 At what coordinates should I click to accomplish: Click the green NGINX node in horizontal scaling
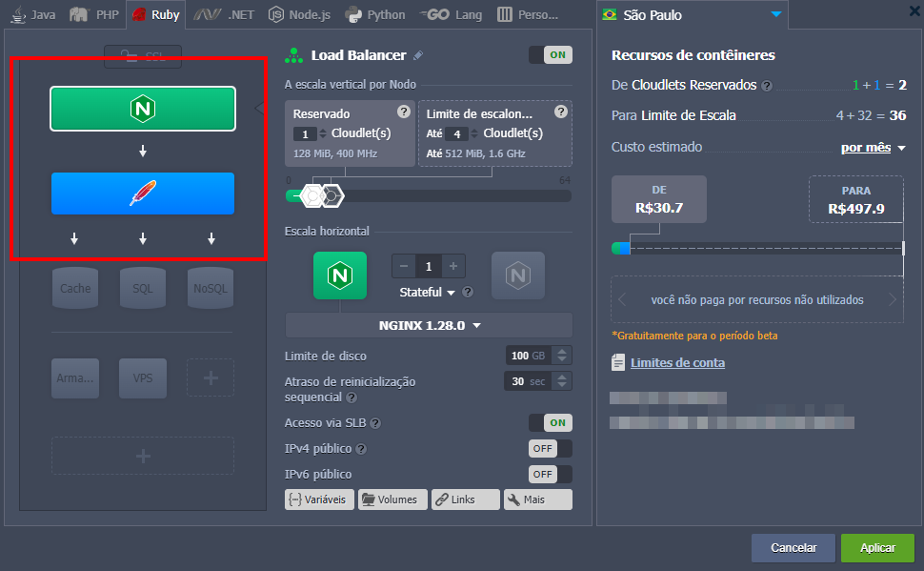[x=340, y=275]
